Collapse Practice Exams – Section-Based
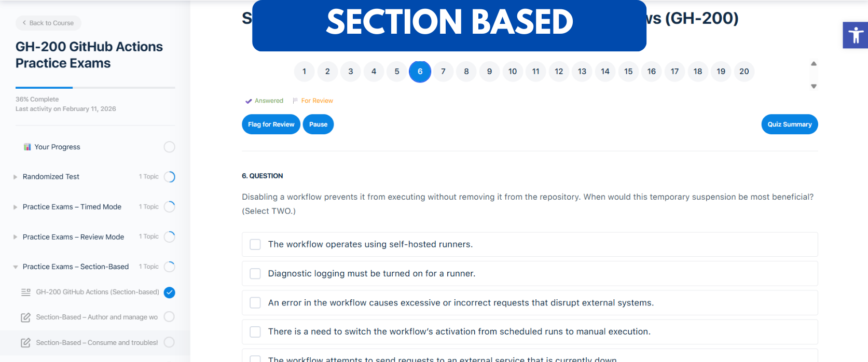Viewport: 868px width, 362px height. coord(15,266)
